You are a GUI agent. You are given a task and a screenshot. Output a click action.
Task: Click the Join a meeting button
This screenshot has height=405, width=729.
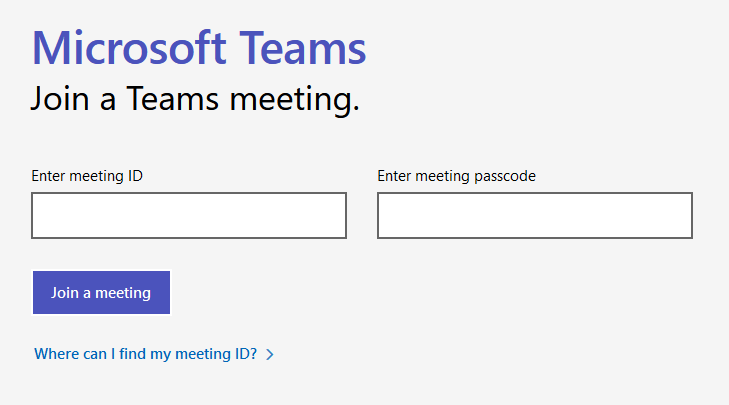(101, 293)
